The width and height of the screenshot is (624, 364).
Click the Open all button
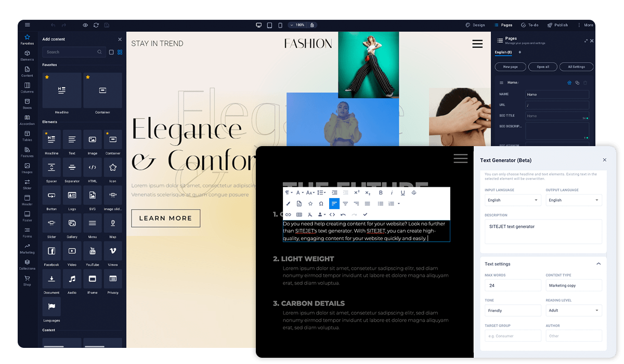pos(542,67)
